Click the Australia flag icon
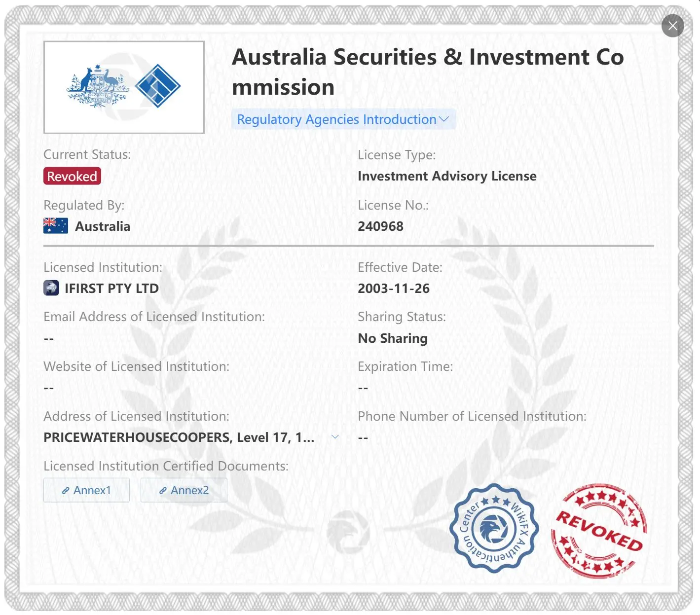Screen dimensions: 700x615 56,226
